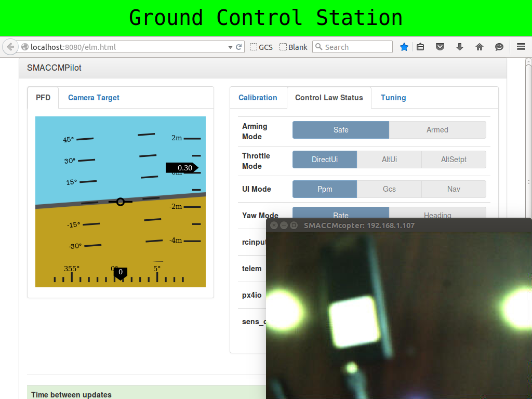Switch to the Camera Target tab
The width and height of the screenshot is (532, 399).
(x=94, y=98)
